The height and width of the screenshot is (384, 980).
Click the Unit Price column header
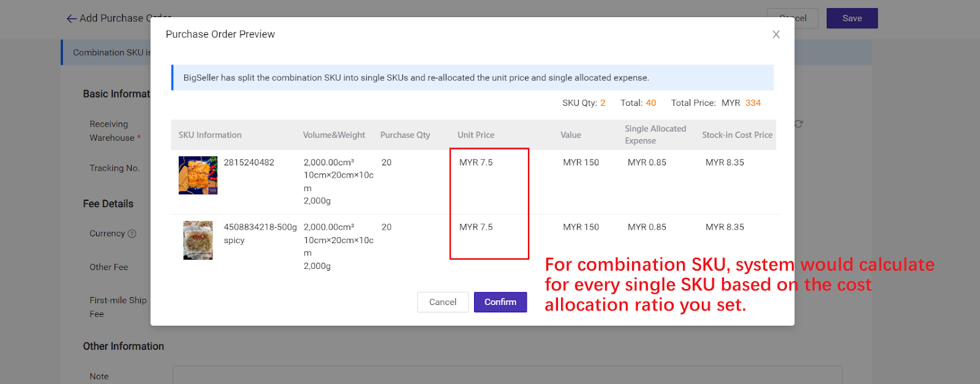(x=475, y=135)
